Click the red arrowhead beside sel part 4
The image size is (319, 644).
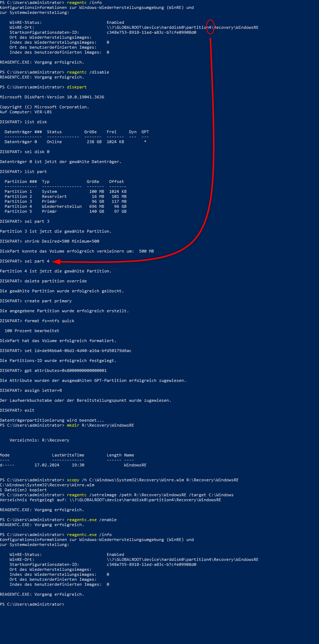coord(57,262)
